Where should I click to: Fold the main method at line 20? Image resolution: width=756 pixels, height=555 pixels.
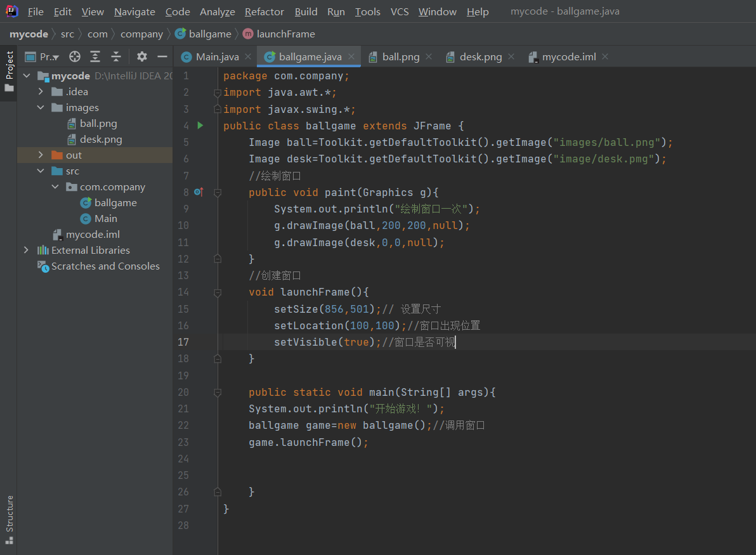[x=218, y=393]
